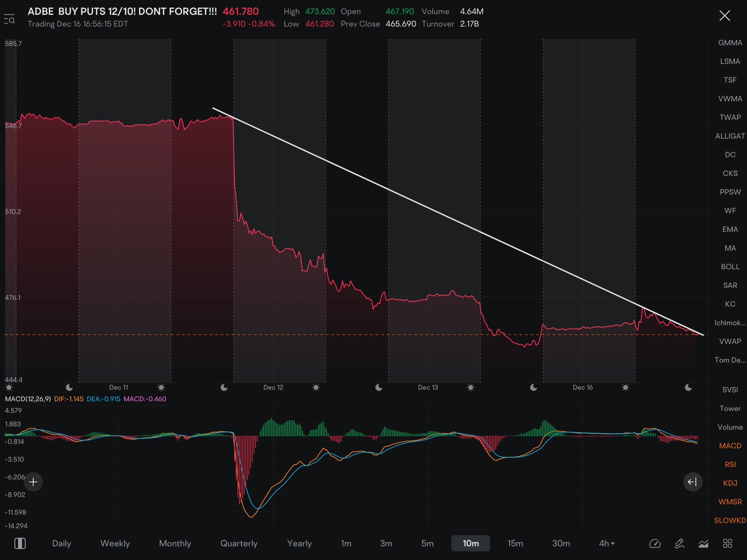
Task: Tap the DEA:-0.915 value
Action: [x=103, y=399]
